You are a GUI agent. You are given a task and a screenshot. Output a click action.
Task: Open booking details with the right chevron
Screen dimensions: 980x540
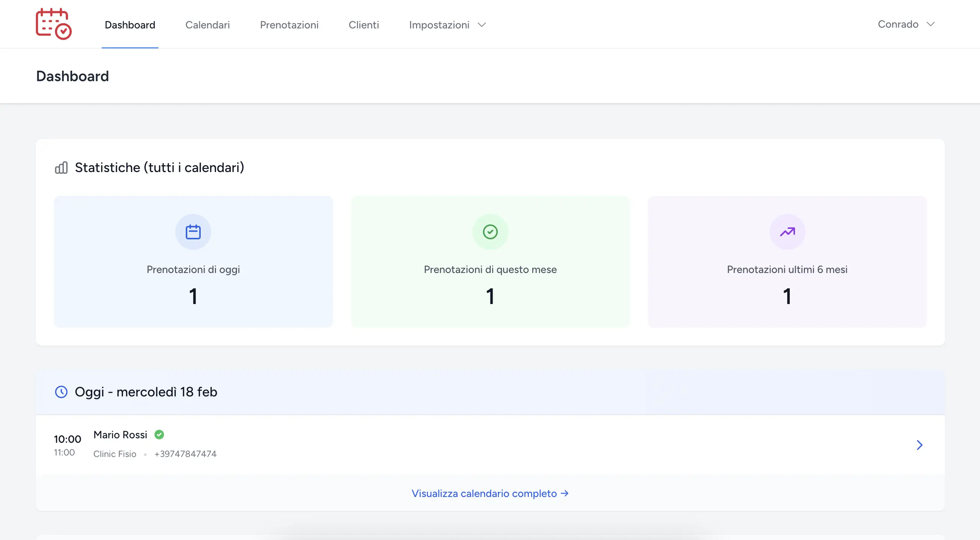click(x=919, y=445)
